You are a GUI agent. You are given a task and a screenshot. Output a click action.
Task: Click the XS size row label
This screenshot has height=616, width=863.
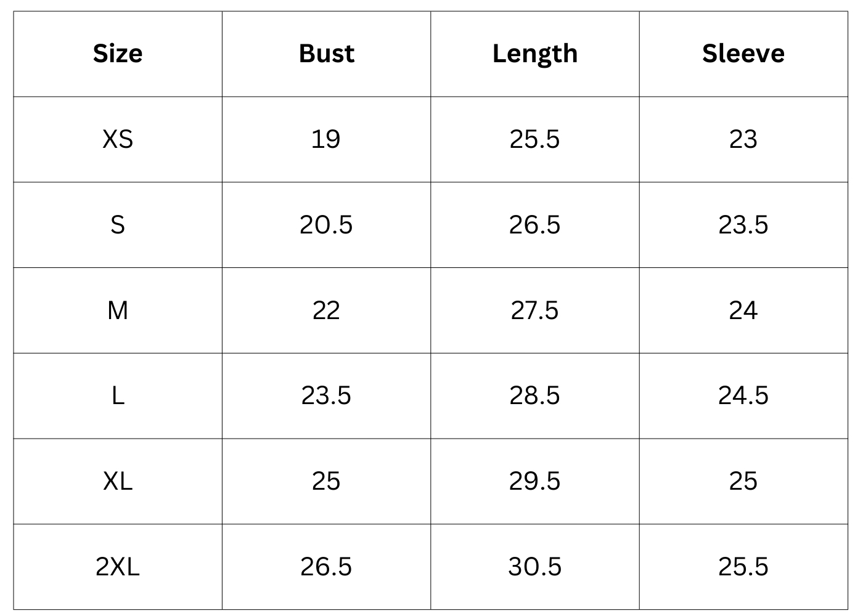pos(118,139)
